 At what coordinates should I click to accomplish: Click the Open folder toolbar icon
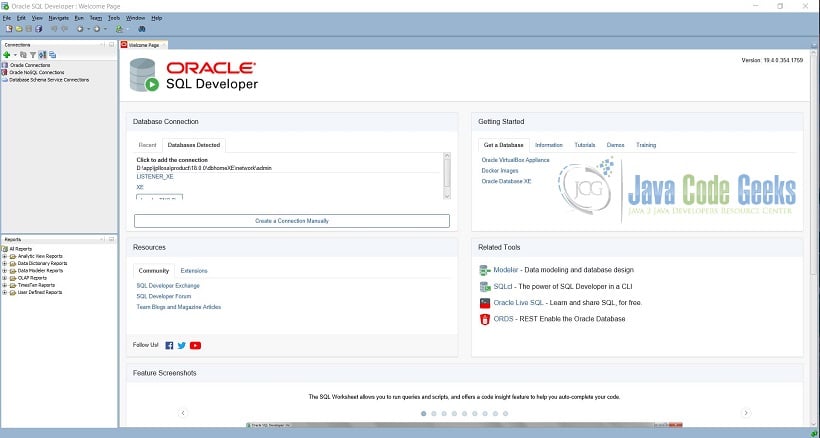[x=19, y=29]
